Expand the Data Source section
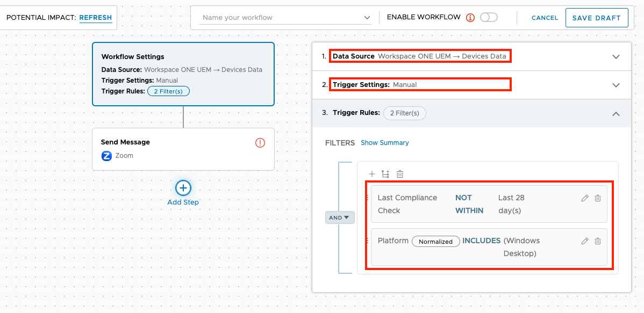 tap(616, 57)
